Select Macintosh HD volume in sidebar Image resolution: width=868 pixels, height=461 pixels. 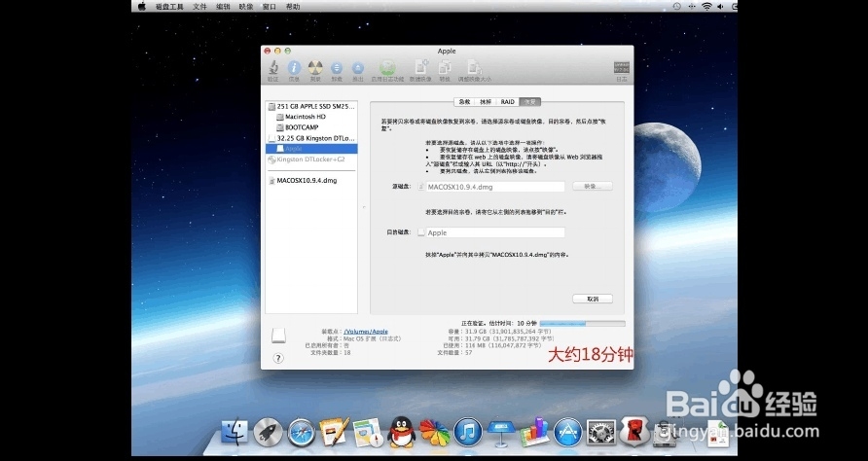tap(311, 117)
